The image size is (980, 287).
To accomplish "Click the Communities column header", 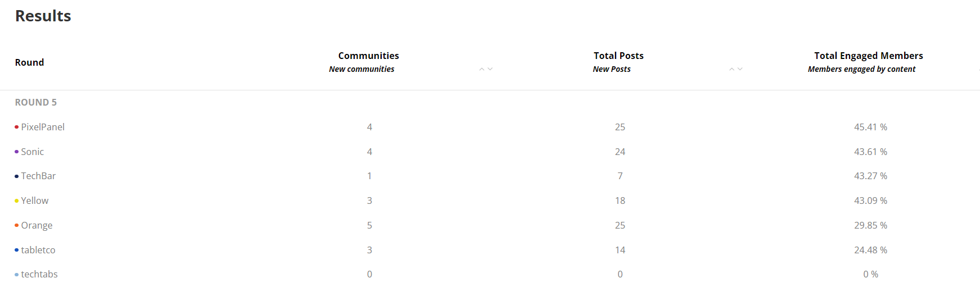I will click(368, 56).
